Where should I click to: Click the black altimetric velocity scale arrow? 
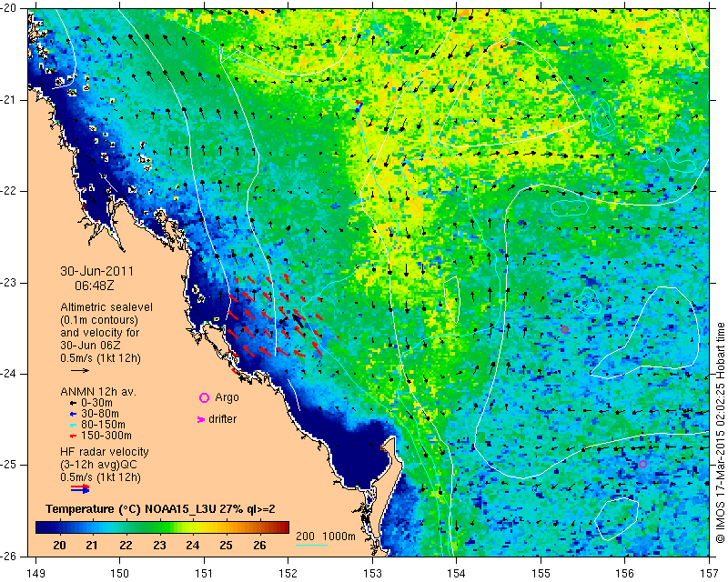coord(80,370)
